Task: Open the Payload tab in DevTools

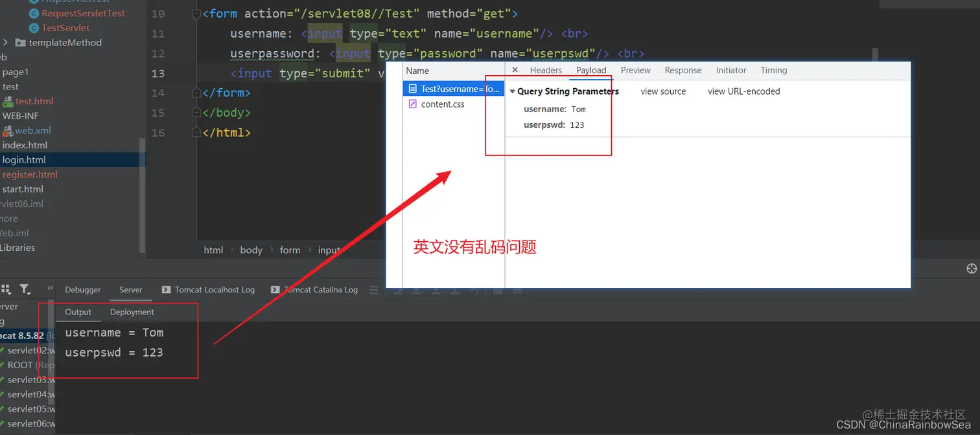Action: coord(591,70)
